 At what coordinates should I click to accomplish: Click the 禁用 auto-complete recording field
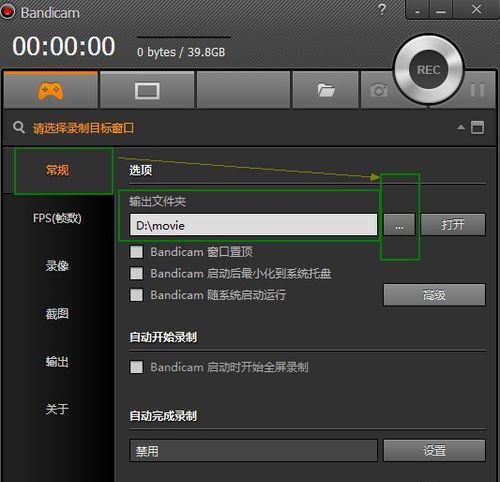pyautogui.click(x=253, y=451)
